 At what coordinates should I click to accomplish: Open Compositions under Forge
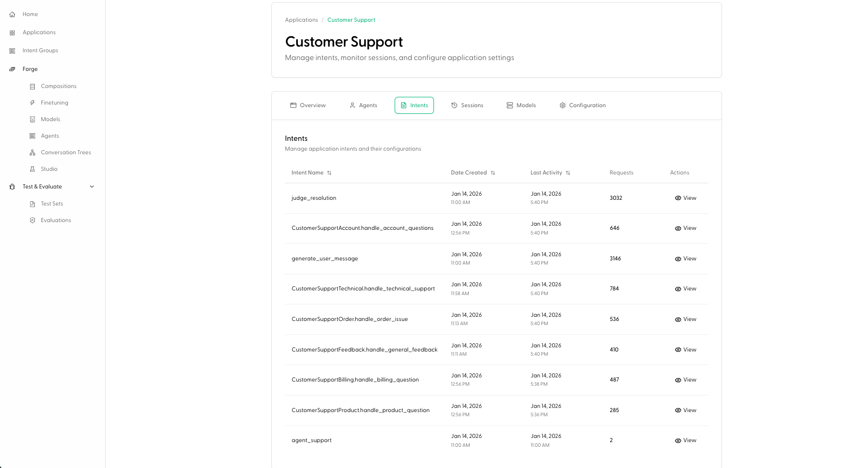[59, 86]
